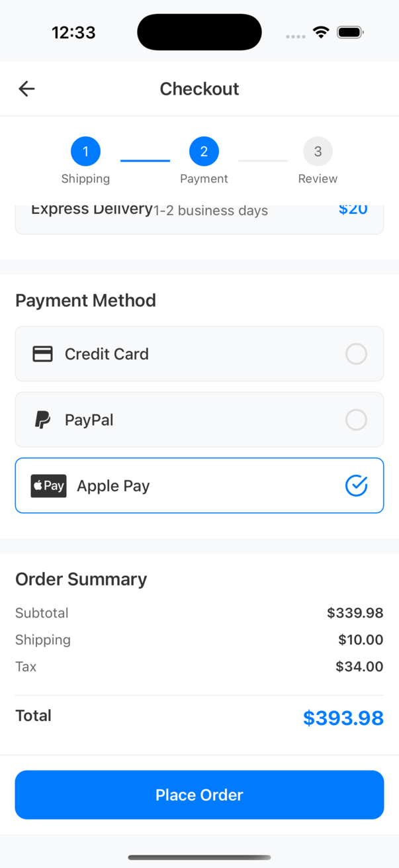The width and height of the screenshot is (399, 868).
Task: Click the Apple Pay logo badge
Action: (48, 486)
